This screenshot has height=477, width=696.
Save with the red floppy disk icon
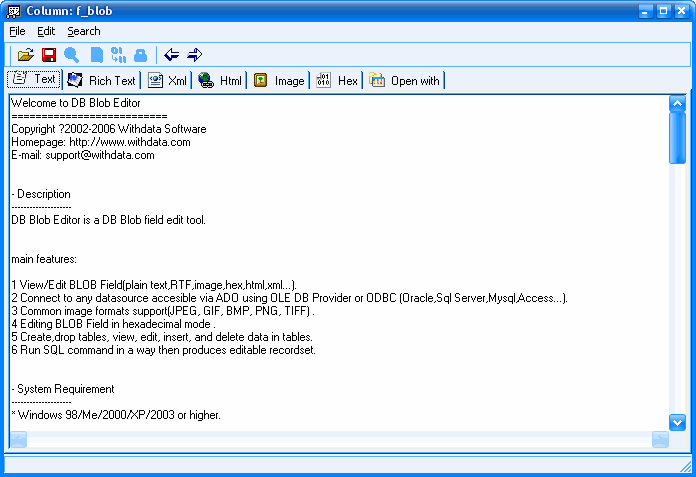click(49, 55)
